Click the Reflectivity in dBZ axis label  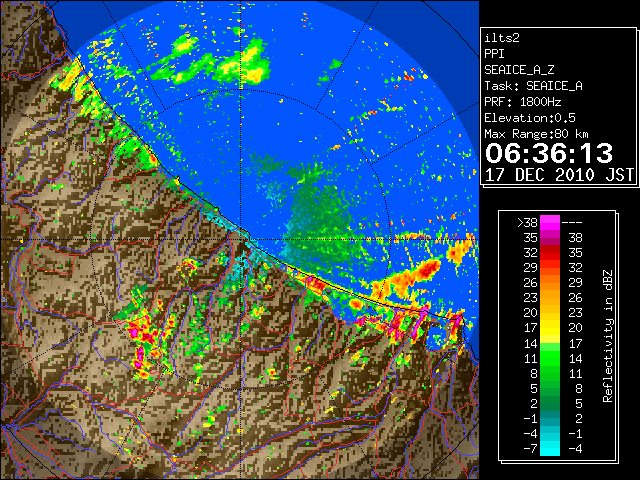click(608, 336)
